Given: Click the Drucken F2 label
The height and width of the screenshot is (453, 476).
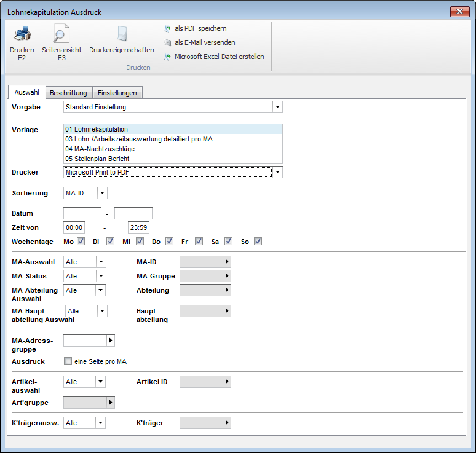Looking at the screenshot, I should coord(22,53).
